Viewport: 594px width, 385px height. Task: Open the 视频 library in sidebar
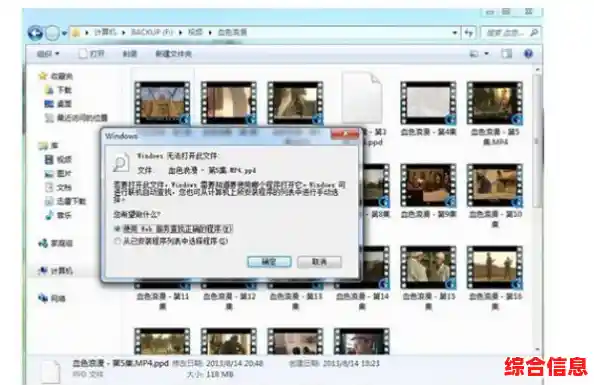tap(58, 160)
